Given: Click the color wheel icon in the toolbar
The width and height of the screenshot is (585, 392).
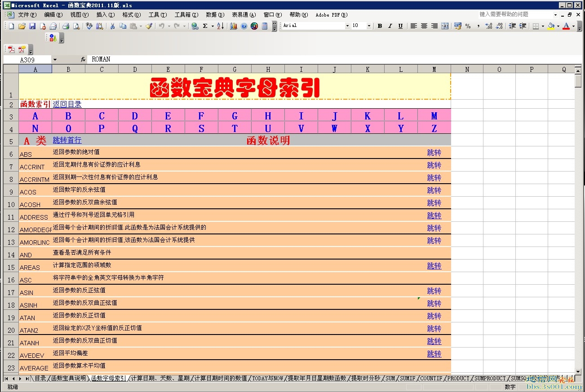Looking at the screenshot, I should (254, 26).
